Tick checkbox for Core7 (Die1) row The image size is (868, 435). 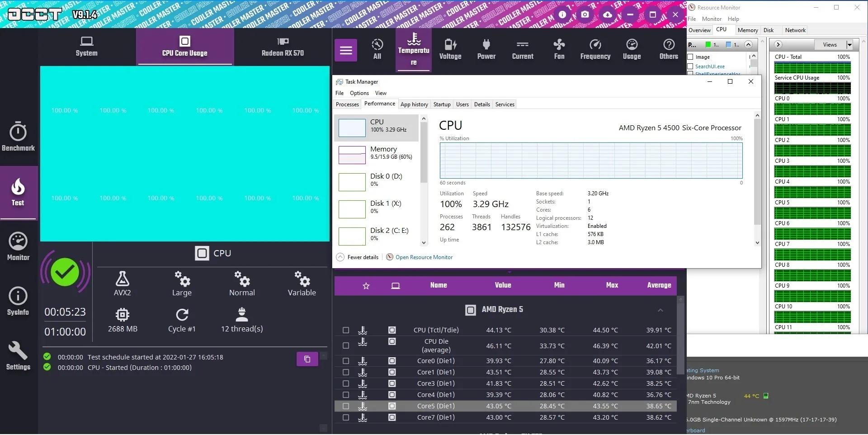tap(346, 418)
